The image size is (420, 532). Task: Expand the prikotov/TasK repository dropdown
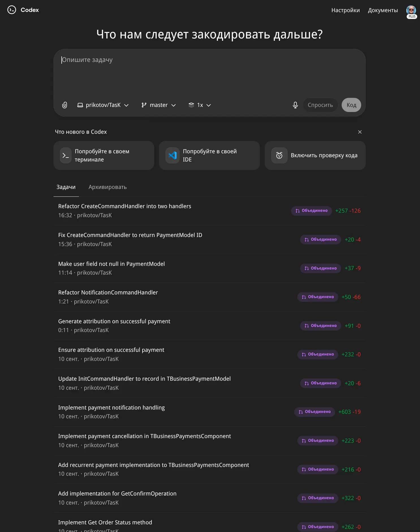tap(103, 105)
